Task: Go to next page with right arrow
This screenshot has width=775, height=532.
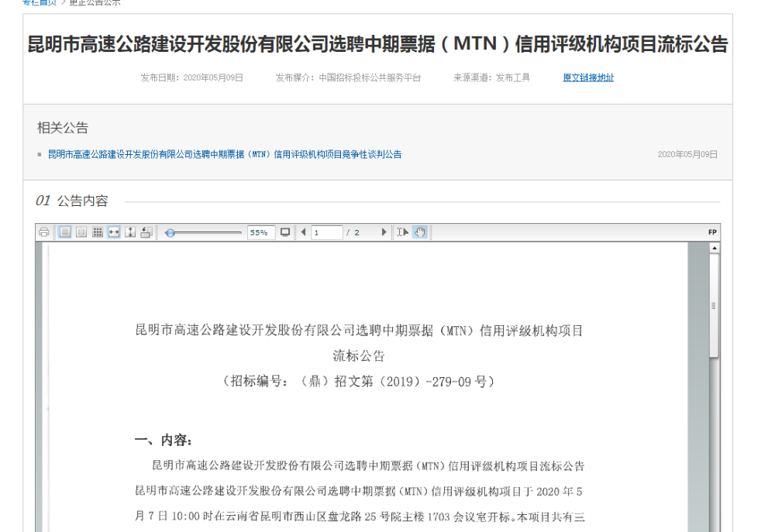Action: coord(383,232)
